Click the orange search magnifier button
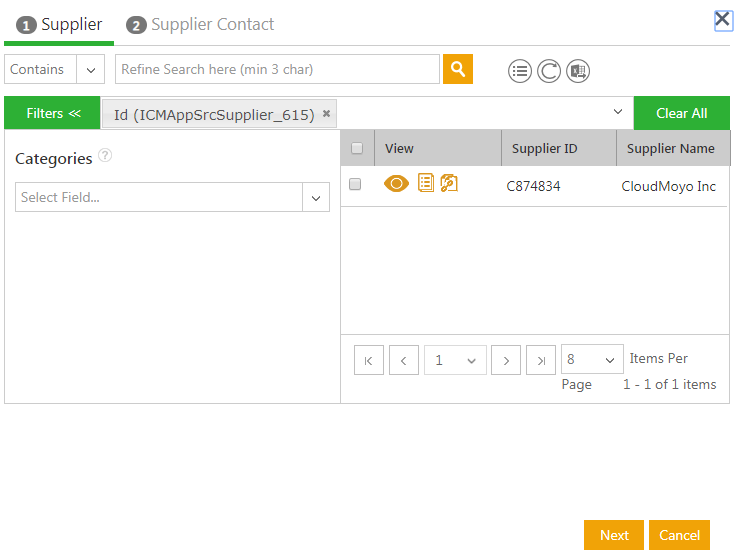This screenshot has width=744, height=559. pos(458,69)
